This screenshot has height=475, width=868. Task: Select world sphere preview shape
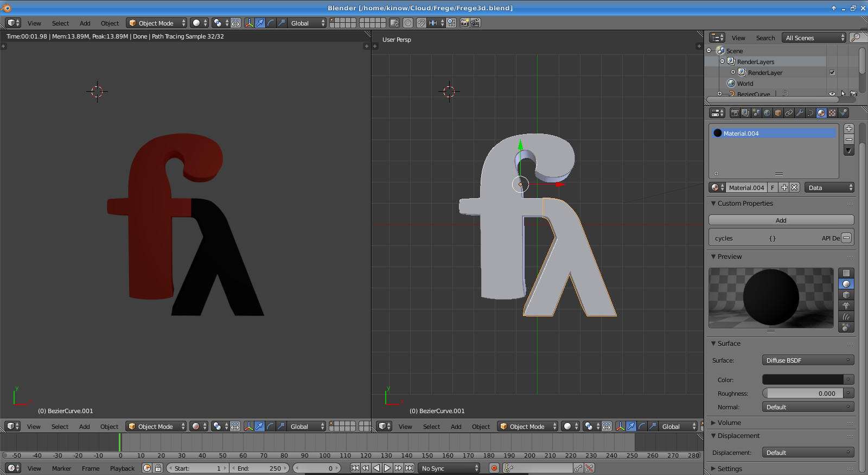(846, 327)
